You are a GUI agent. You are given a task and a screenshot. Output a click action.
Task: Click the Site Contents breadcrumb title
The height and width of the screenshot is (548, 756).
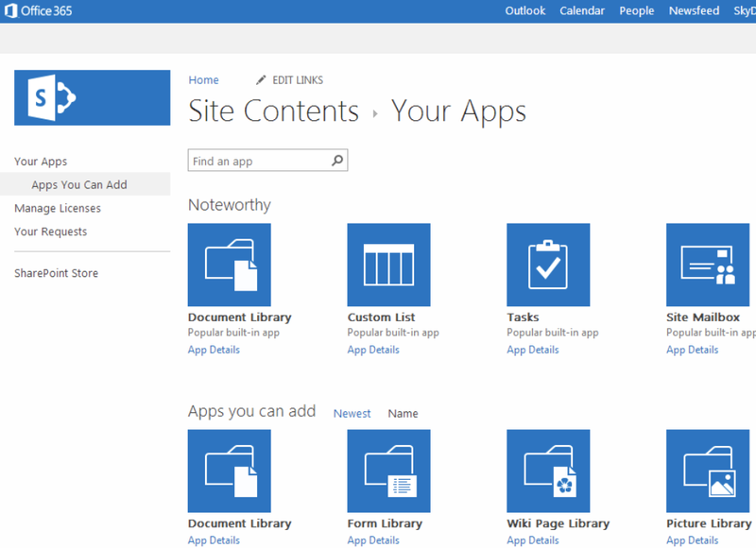tap(273, 111)
